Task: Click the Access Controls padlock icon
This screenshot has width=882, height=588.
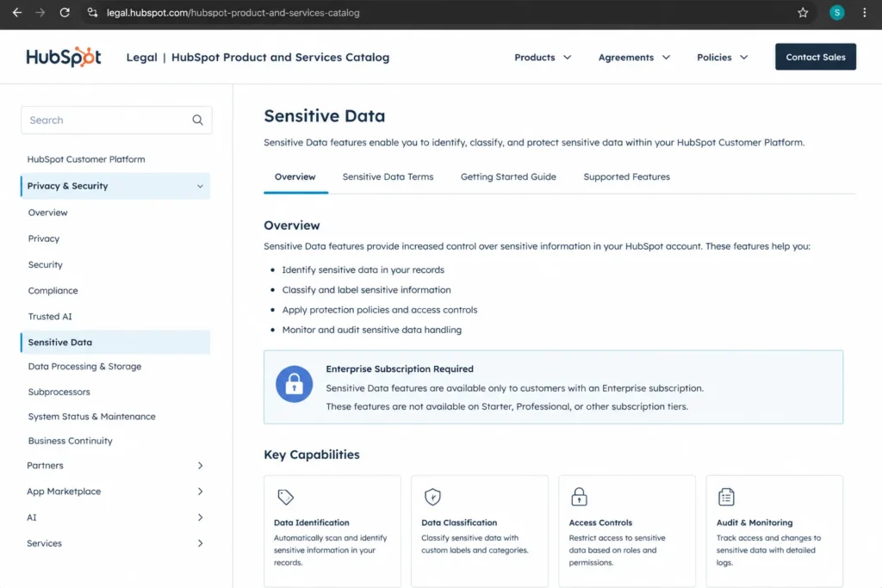Action: (579, 497)
